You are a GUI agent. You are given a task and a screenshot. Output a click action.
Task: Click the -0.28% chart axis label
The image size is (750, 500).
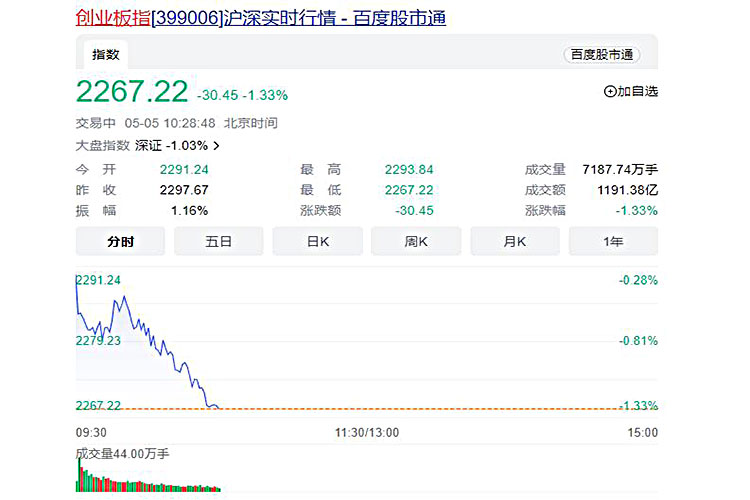(x=638, y=280)
